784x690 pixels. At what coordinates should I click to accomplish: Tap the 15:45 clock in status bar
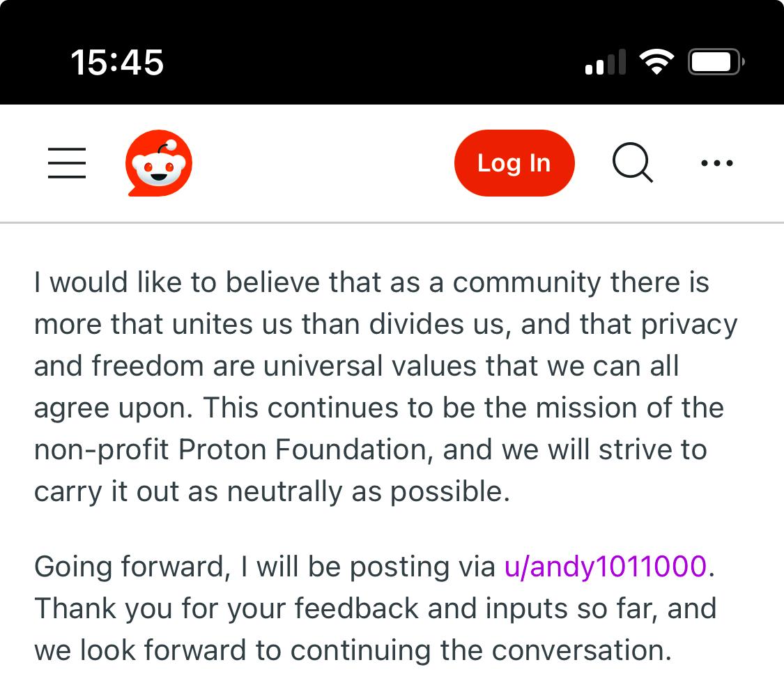117,62
